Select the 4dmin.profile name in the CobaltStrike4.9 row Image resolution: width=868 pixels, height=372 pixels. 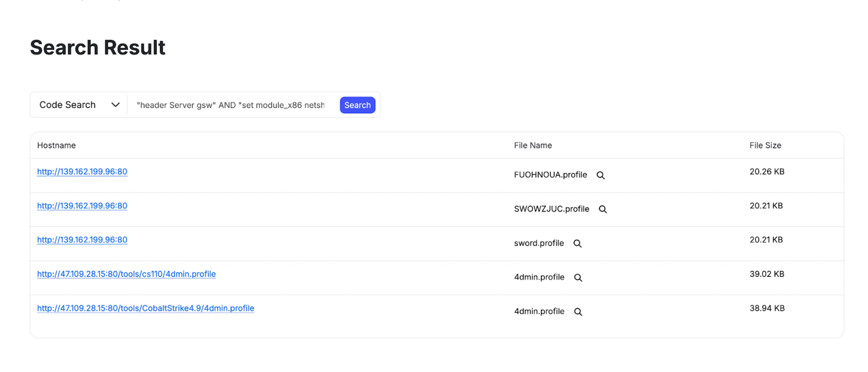[539, 312]
